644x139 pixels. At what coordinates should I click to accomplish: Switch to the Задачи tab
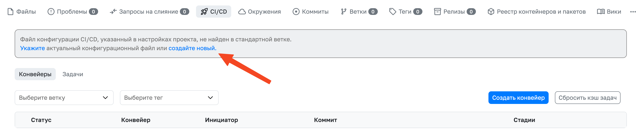(73, 74)
